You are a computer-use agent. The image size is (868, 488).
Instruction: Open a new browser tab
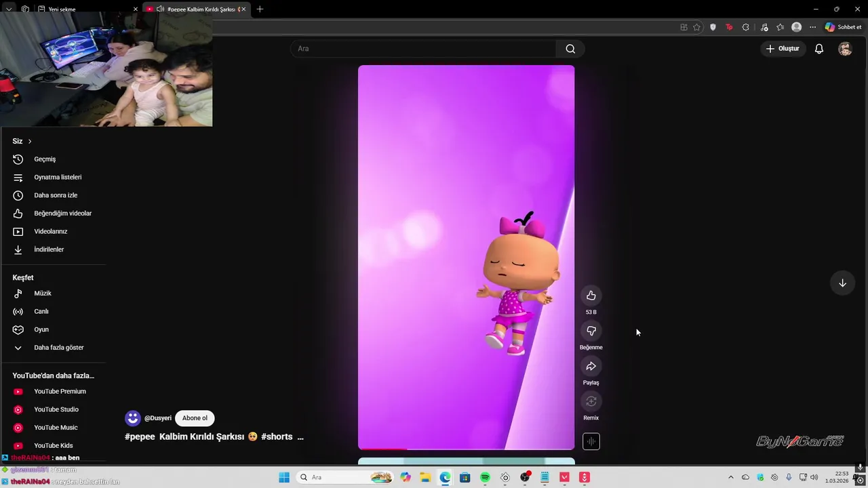point(260,9)
